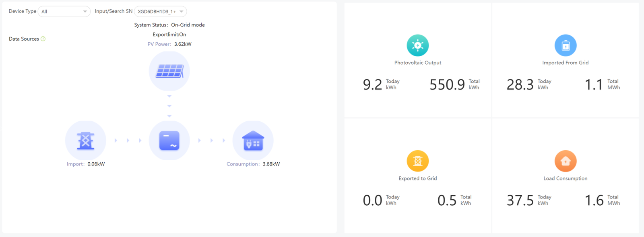Click the XGD6DBH1D3_1+ serial number field
Viewport: 644px width, 237px height.
(160, 12)
